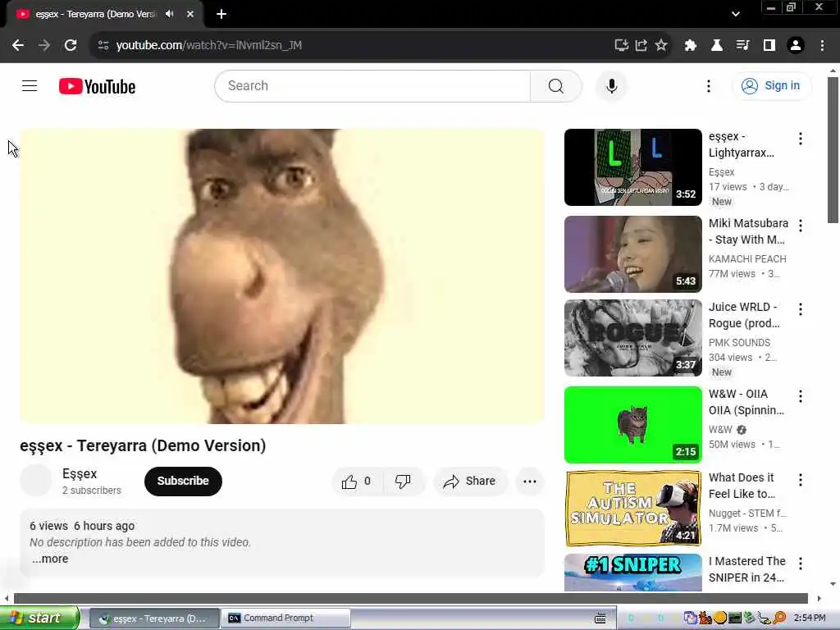Select eşşex - Tereyarra taskbar item
Viewport: 840px width, 630px height.
pyautogui.click(x=153, y=619)
